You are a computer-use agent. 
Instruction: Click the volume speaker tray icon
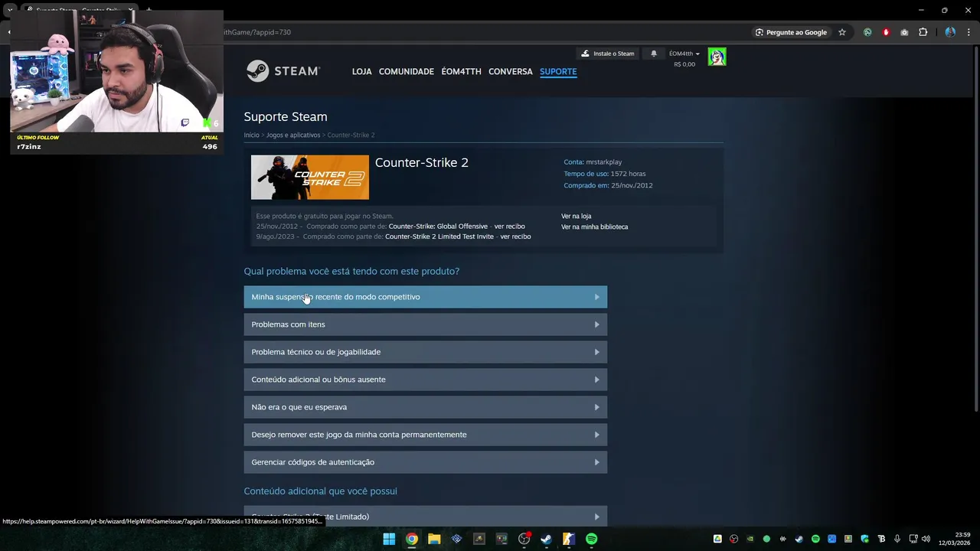pyautogui.click(x=926, y=539)
